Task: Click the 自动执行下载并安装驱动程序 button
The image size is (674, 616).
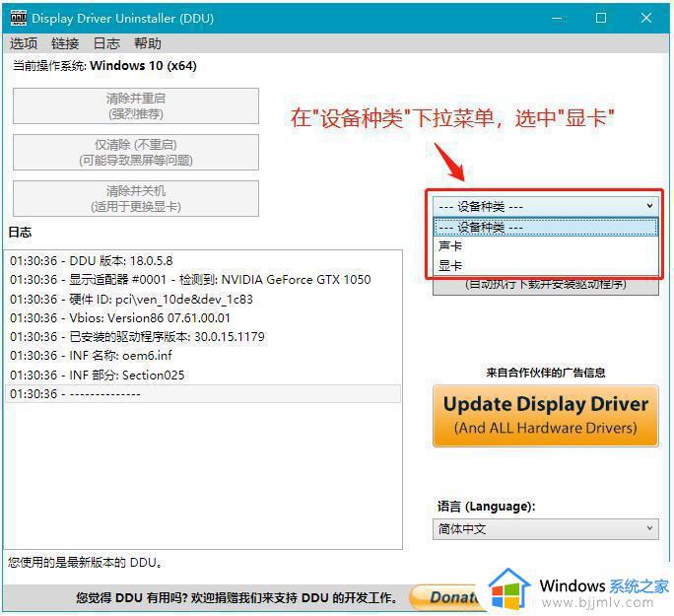Action: pos(546,286)
